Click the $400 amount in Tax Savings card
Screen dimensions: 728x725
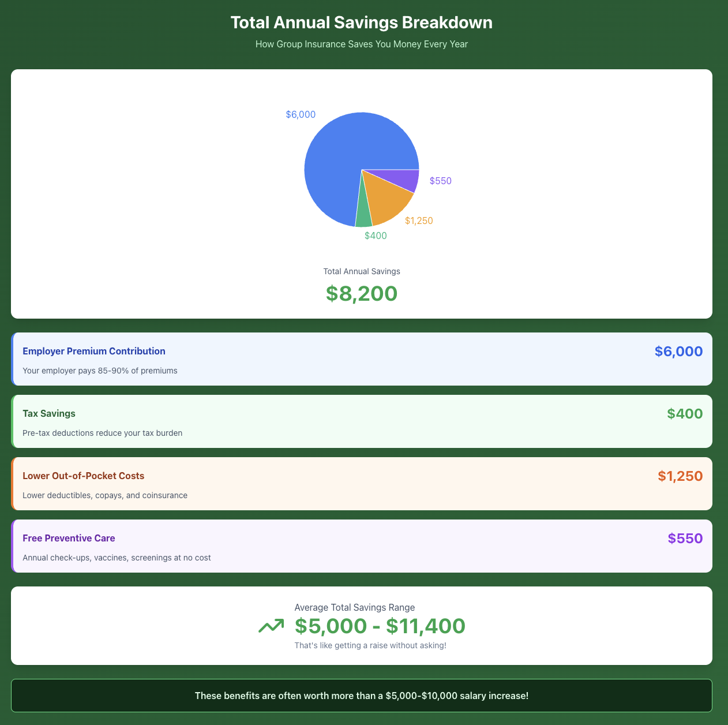tap(685, 413)
